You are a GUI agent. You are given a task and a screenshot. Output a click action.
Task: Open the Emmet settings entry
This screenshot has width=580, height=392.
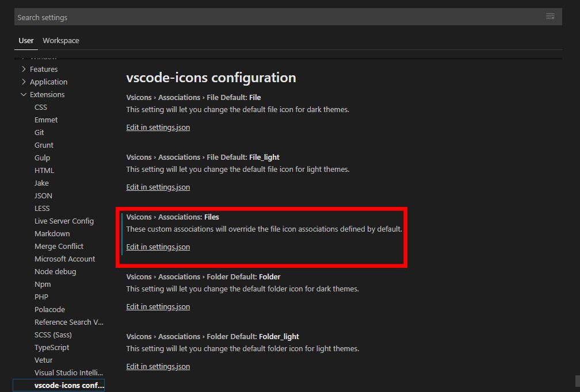[x=45, y=120]
